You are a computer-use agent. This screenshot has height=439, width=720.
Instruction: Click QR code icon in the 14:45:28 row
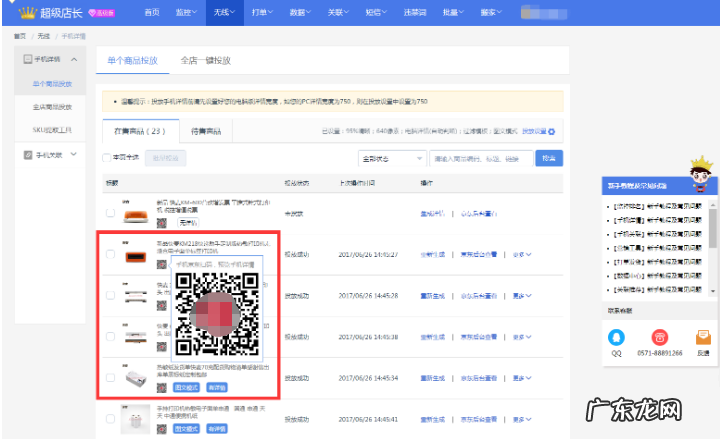[x=162, y=305]
